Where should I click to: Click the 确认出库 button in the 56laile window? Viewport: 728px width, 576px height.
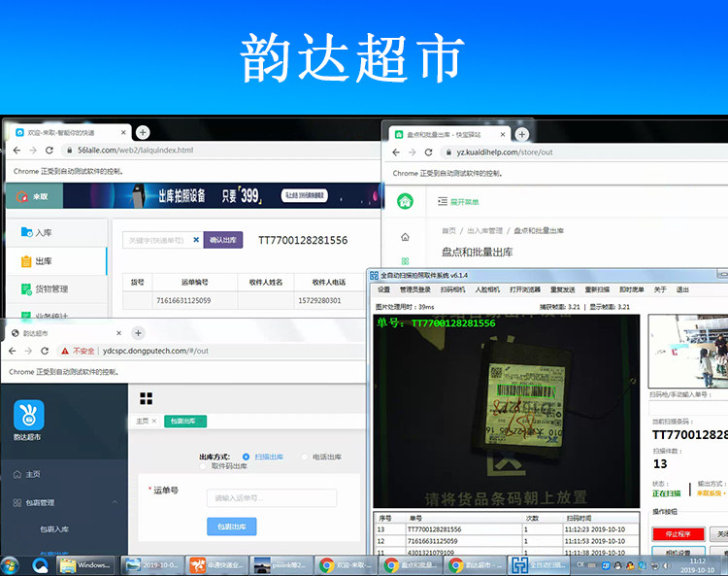[223, 240]
